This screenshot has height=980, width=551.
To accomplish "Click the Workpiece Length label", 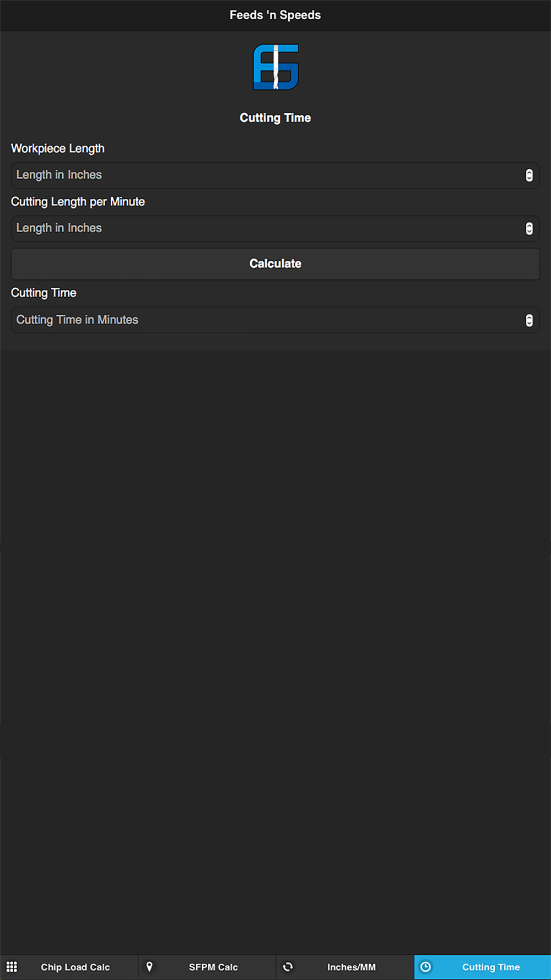I will pos(58,148).
